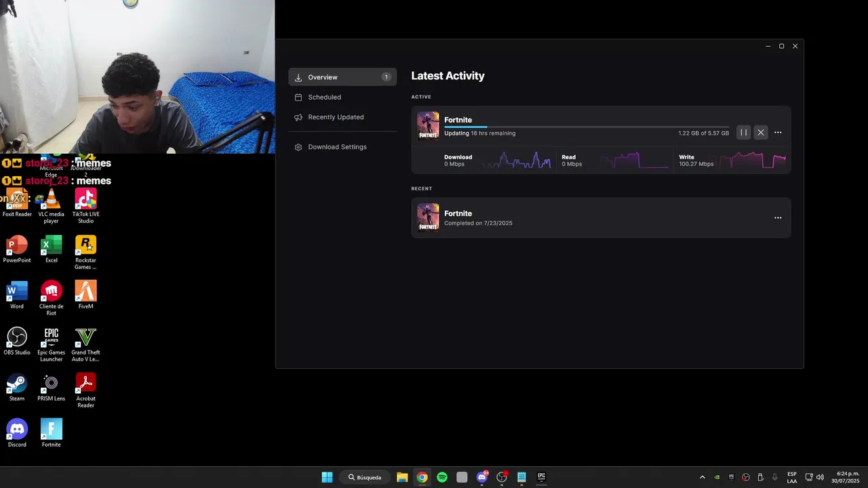Click the webcam video overlay

point(137,77)
